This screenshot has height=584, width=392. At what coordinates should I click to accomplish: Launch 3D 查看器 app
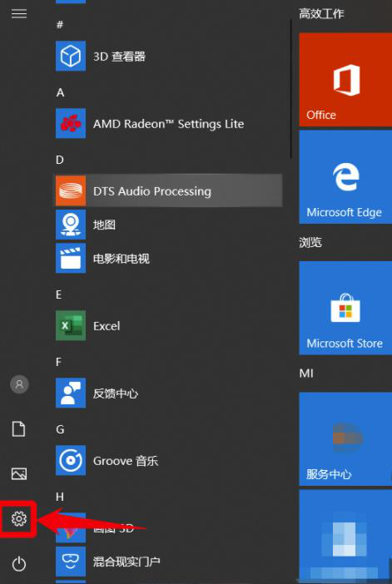click(169, 57)
